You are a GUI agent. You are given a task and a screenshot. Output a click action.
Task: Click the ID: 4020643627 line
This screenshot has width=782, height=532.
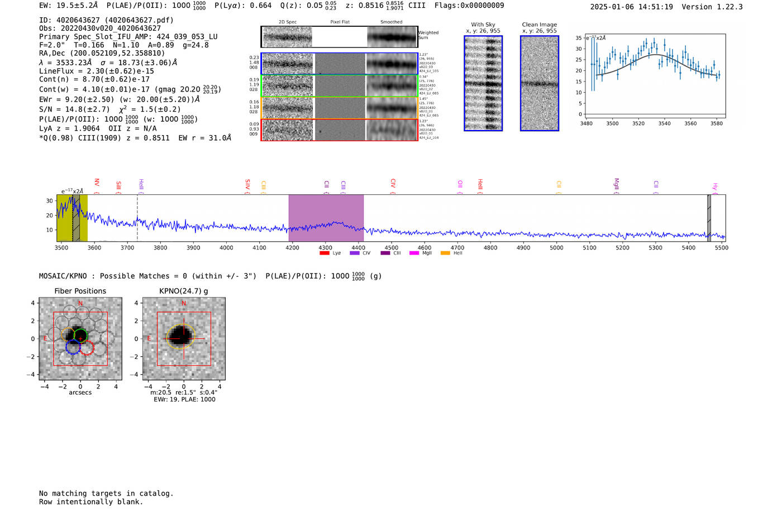pyautogui.click(x=106, y=20)
